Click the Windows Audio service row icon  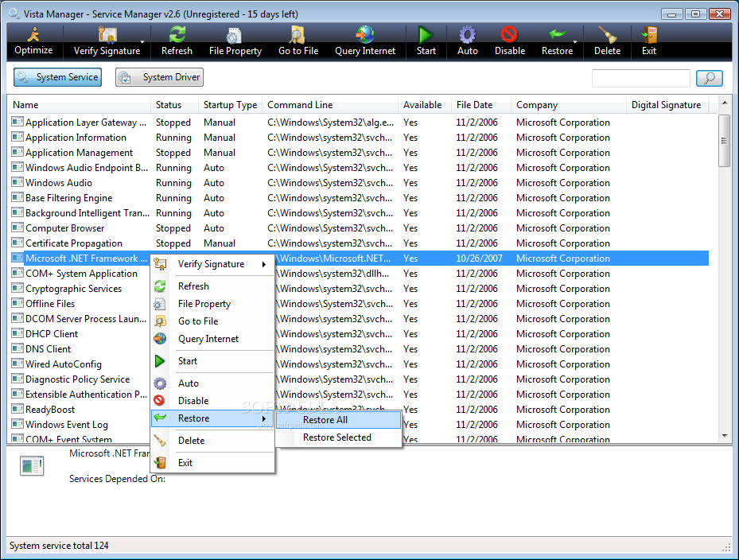tap(18, 182)
